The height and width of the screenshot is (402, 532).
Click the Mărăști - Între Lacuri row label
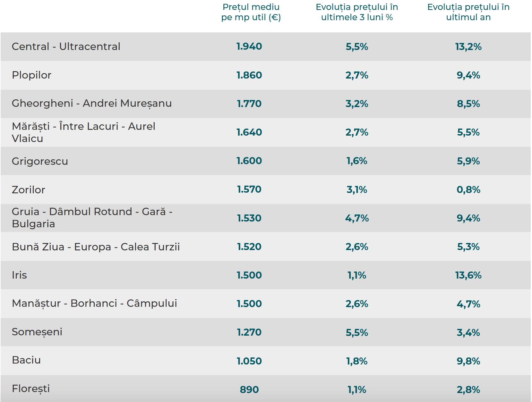(x=83, y=132)
